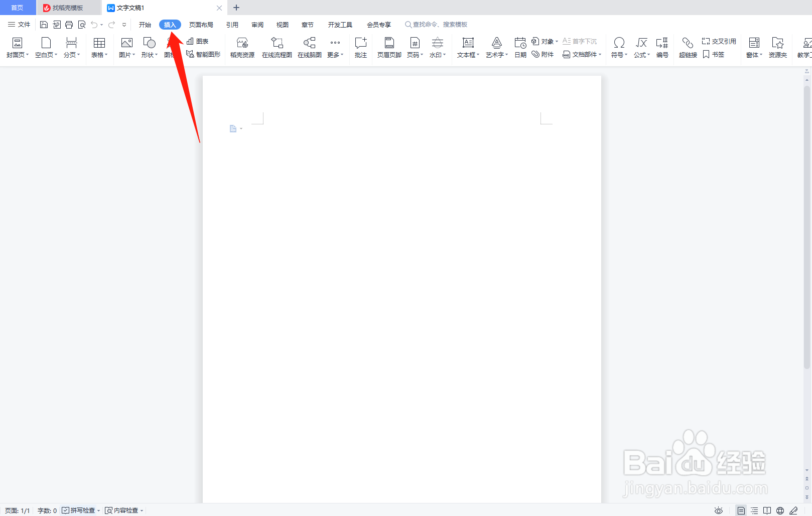Insert 交叉引用 cross reference
This screenshot has height=516, width=812.
pos(719,41)
